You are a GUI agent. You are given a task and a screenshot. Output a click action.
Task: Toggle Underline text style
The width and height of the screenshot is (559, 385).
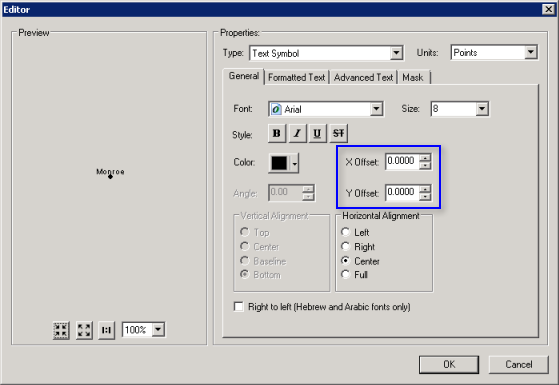click(x=317, y=133)
